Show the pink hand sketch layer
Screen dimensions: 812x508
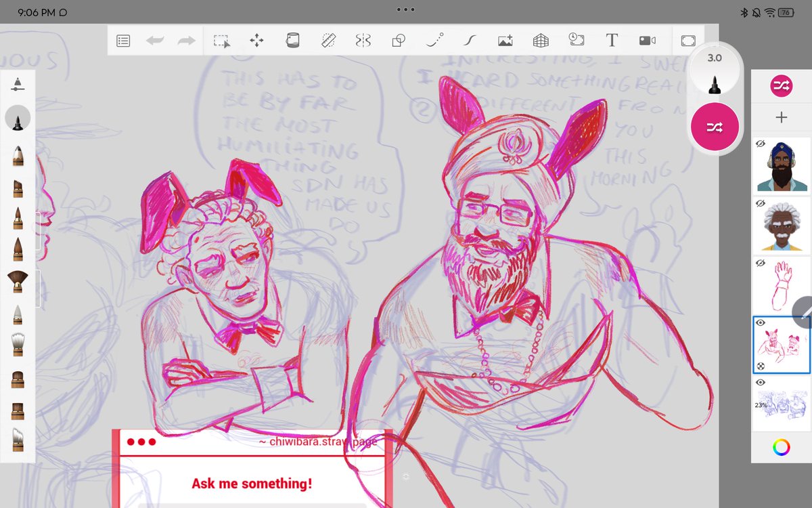pos(761,263)
